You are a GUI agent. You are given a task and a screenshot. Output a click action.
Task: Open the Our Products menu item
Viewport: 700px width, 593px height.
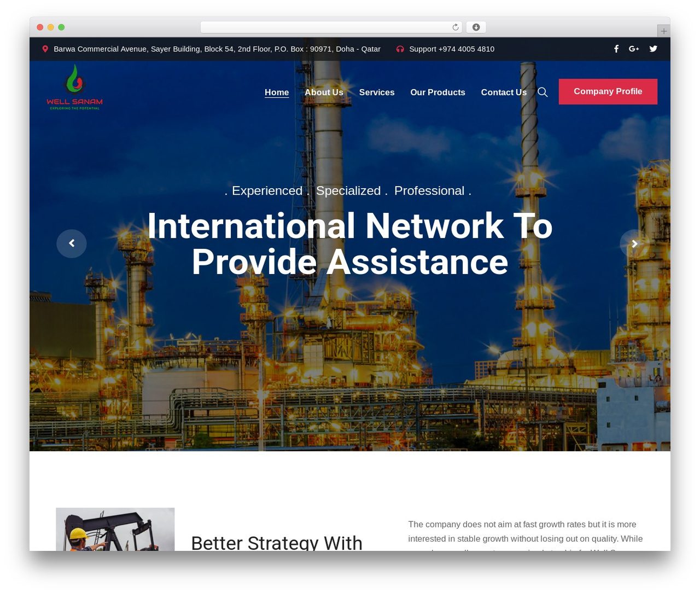click(437, 92)
